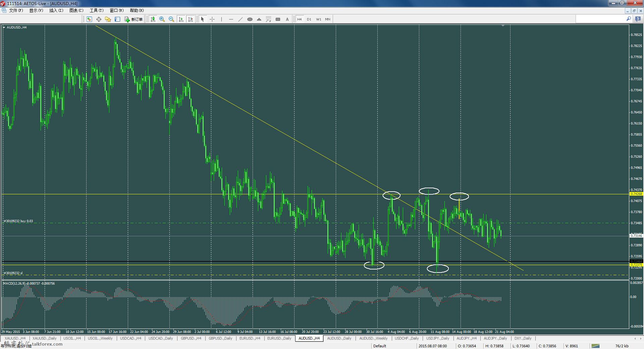Open the Data Window crosshair-target icon
Screen dimensions: 644x349
click(x=99, y=19)
